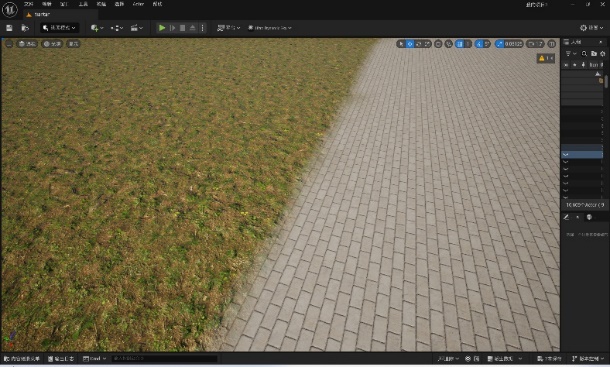
Task: Open the Content Drawer in status bar
Action: pyautogui.click(x=22, y=359)
